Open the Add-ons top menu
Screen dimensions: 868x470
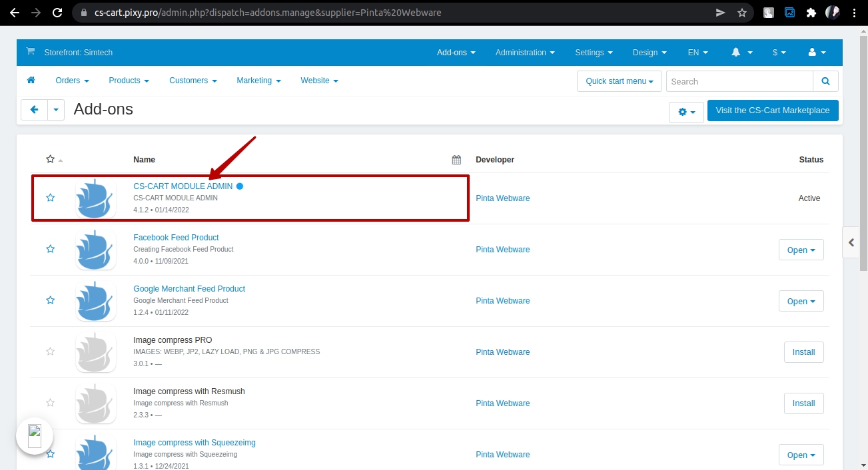pos(456,53)
